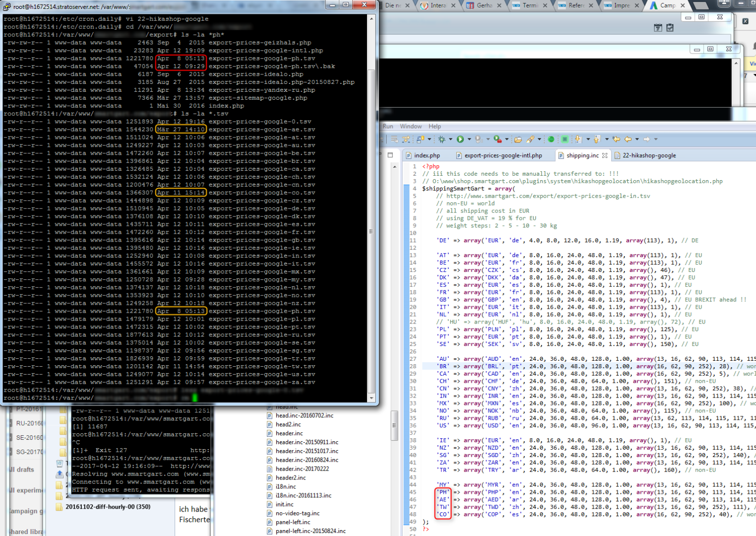Click the Last Edit Location arrow icon

pos(616,139)
